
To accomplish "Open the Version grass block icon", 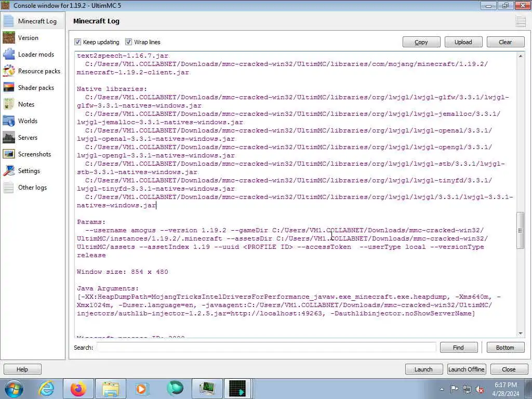I will (x=8, y=37).
